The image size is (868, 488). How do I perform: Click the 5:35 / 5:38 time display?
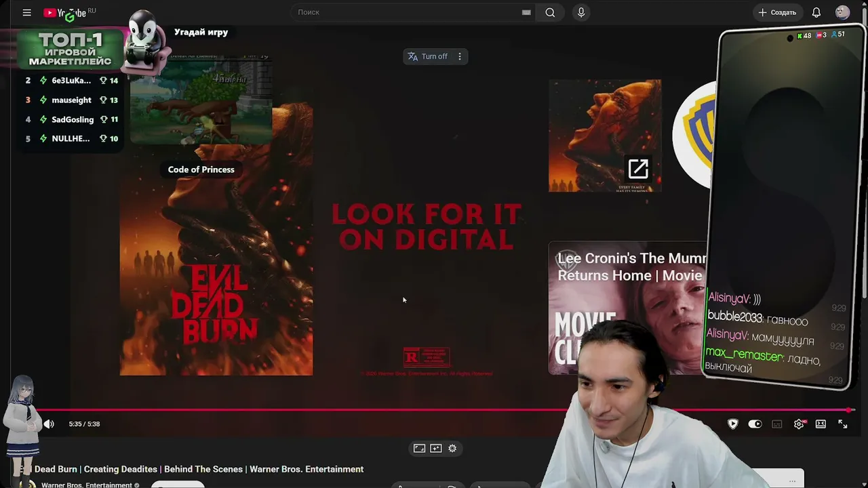tap(84, 424)
